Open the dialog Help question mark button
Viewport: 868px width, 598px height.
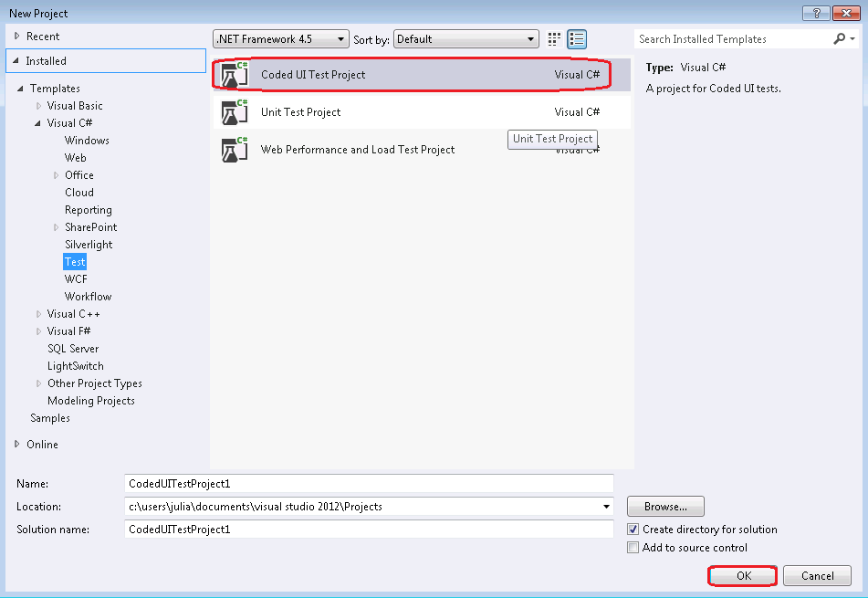coord(817,14)
